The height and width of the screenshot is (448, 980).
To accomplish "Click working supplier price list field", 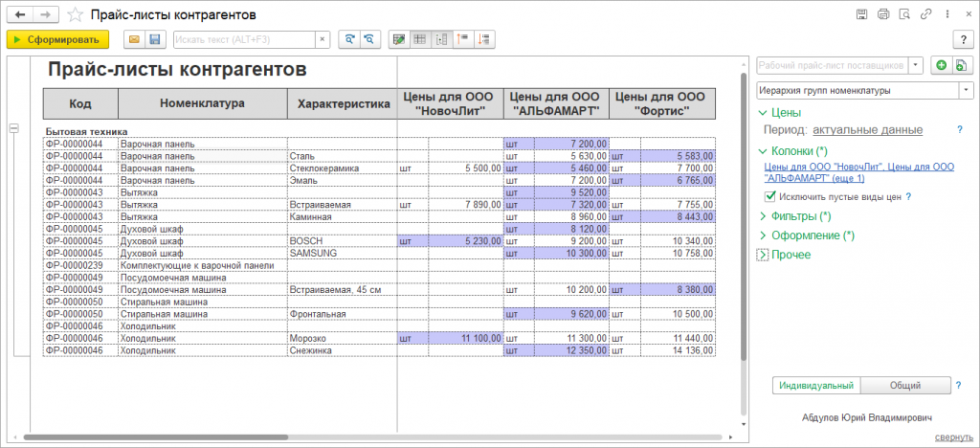I will coord(832,65).
